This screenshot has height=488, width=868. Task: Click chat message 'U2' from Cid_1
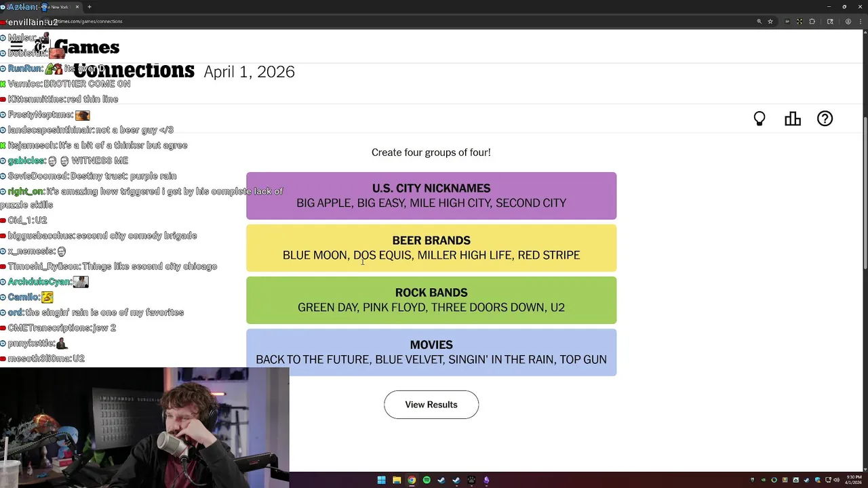click(x=41, y=220)
